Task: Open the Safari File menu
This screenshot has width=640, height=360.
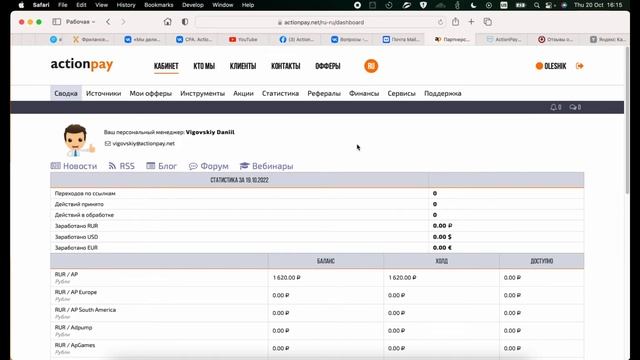Action: [x=62, y=5]
